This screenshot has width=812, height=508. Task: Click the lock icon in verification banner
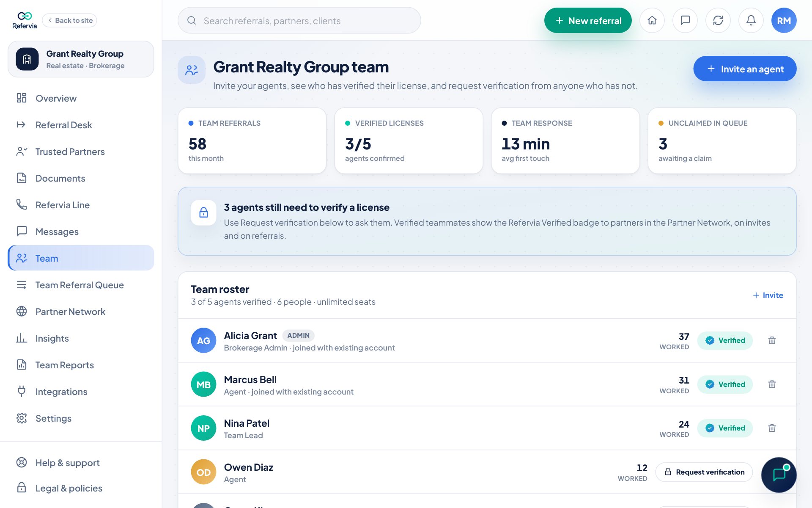pos(203,213)
